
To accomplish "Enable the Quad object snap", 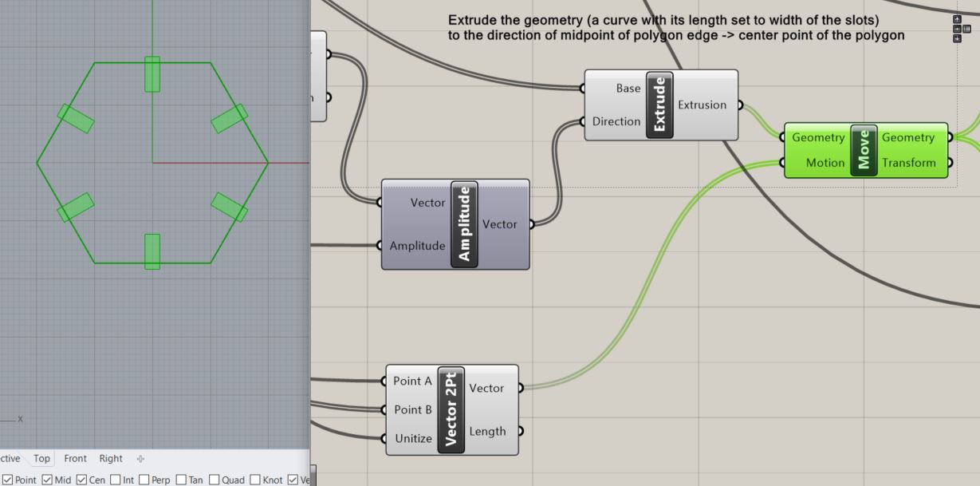I will click(214, 480).
